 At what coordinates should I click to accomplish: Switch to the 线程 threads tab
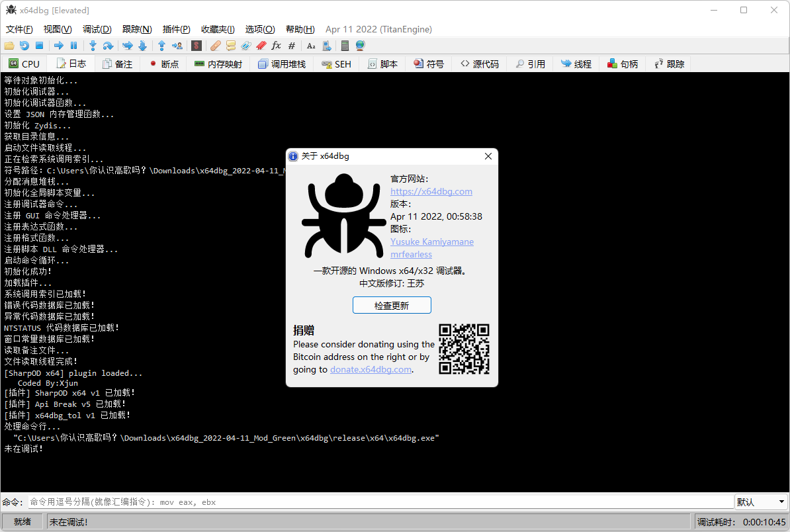(x=576, y=63)
